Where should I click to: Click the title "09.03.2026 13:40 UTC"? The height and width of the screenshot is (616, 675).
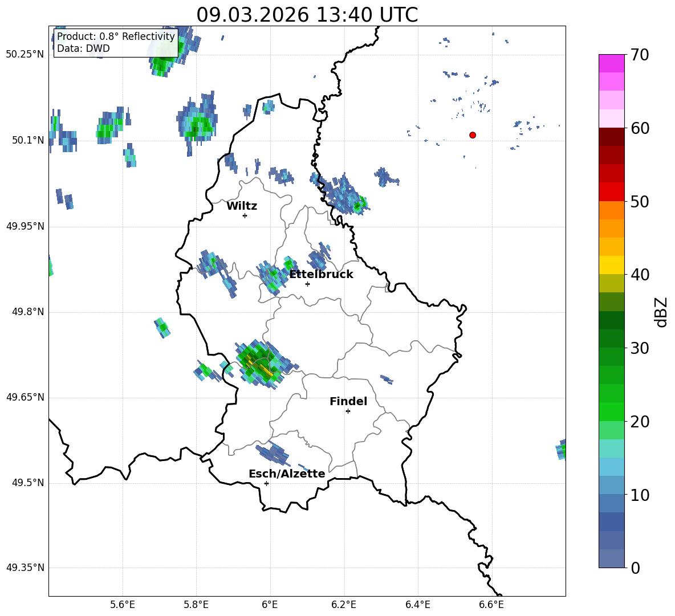point(307,15)
